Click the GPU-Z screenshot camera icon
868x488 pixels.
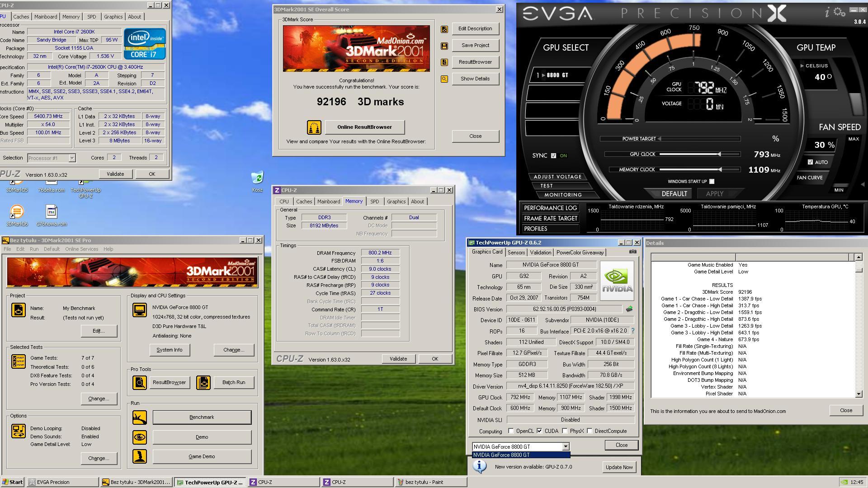633,252
